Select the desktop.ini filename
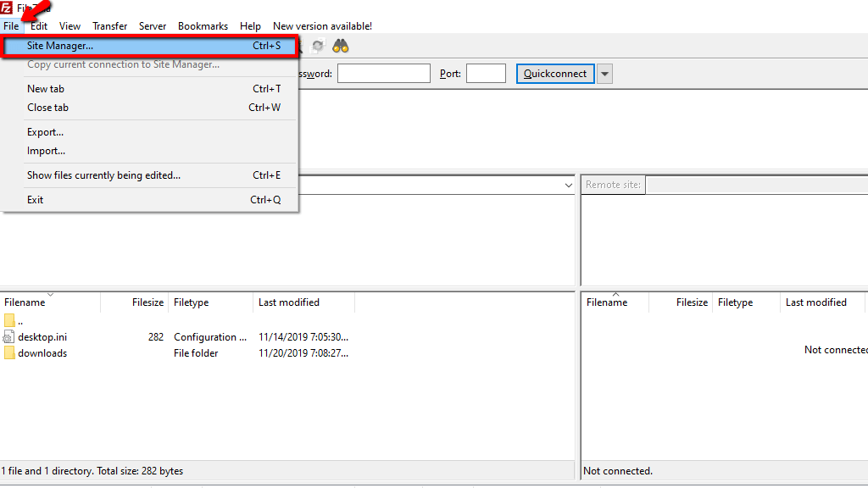 [42, 337]
